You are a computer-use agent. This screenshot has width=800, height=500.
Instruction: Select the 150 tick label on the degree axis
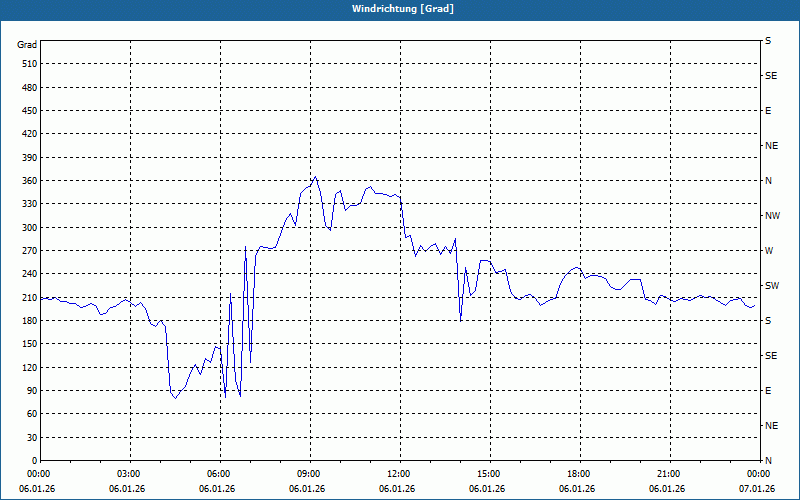coord(30,344)
